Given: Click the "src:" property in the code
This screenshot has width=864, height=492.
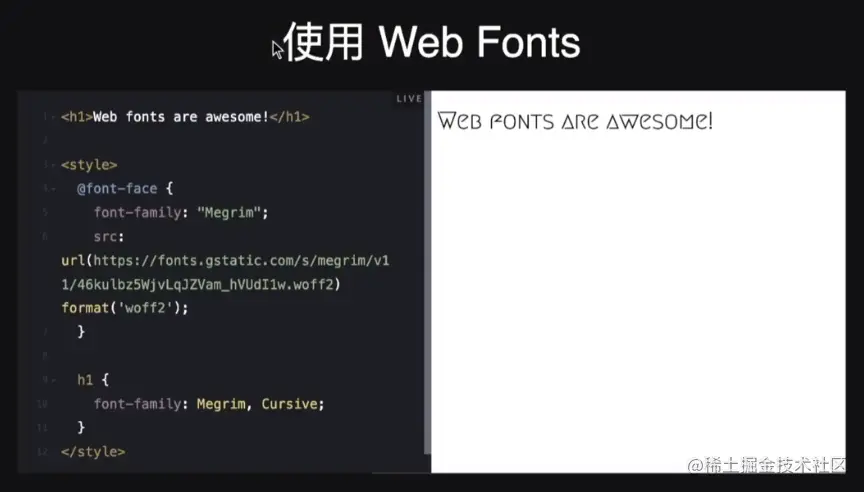Looking at the screenshot, I should (x=109, y=236).
